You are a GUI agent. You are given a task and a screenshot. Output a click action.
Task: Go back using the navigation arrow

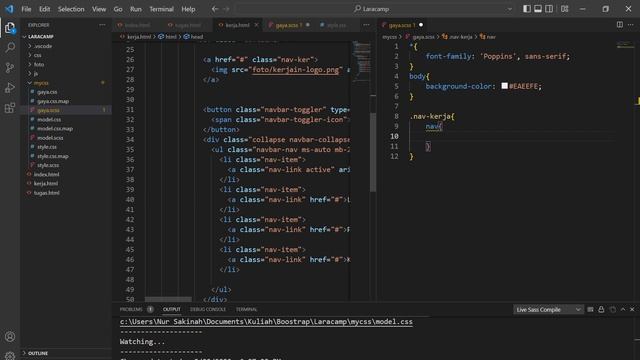coord(215,9)
